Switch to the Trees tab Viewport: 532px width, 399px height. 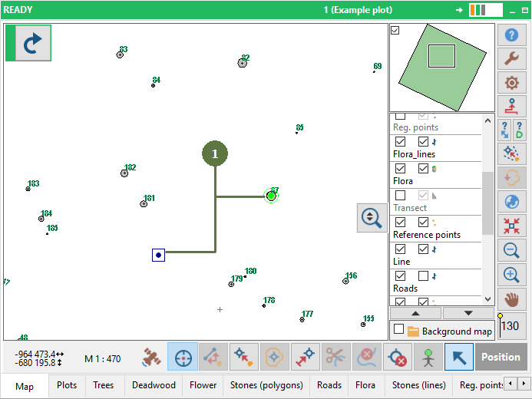103,385
